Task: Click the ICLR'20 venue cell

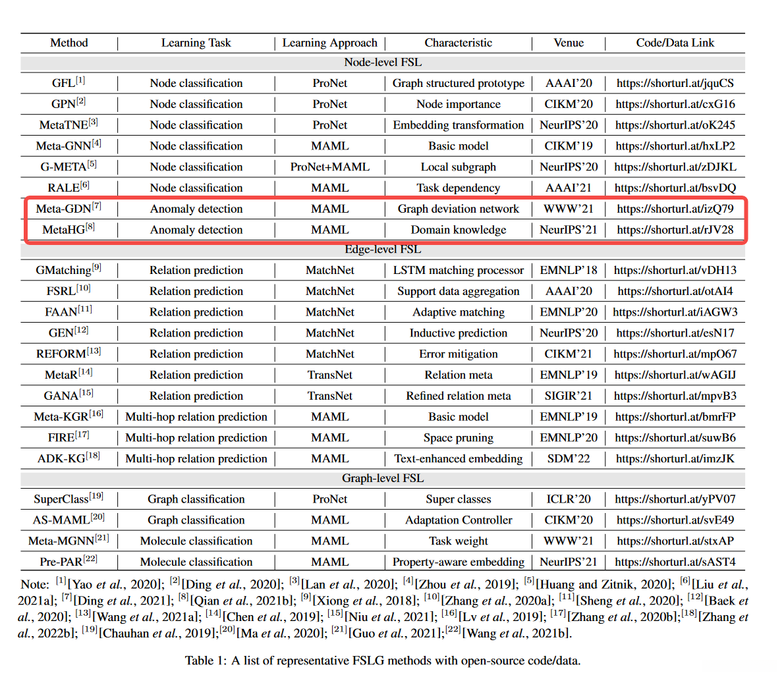Action: tap(569, 499)
